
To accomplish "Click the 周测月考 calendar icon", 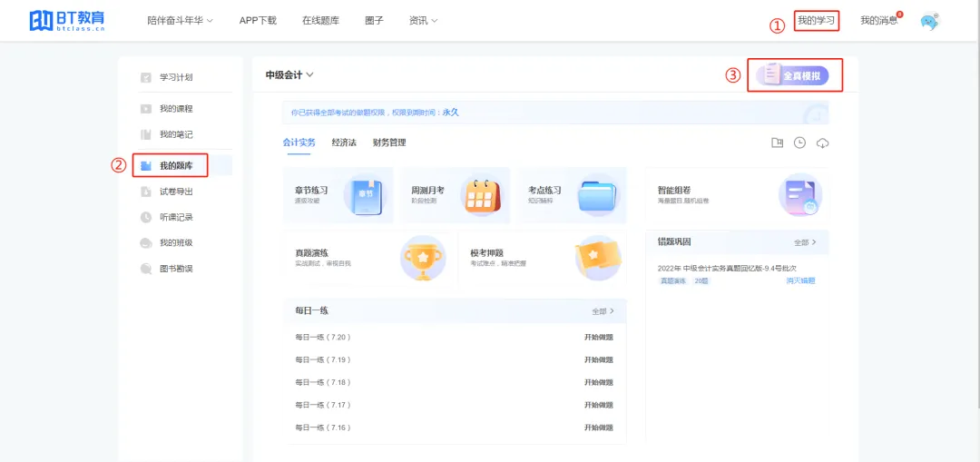I will [x=481, y=196].
